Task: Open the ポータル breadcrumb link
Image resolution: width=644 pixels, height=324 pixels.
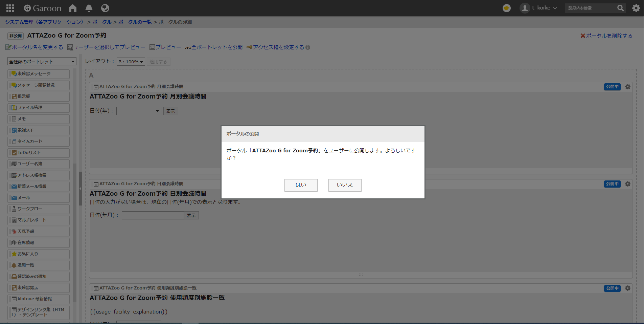Action: (102, 22)
